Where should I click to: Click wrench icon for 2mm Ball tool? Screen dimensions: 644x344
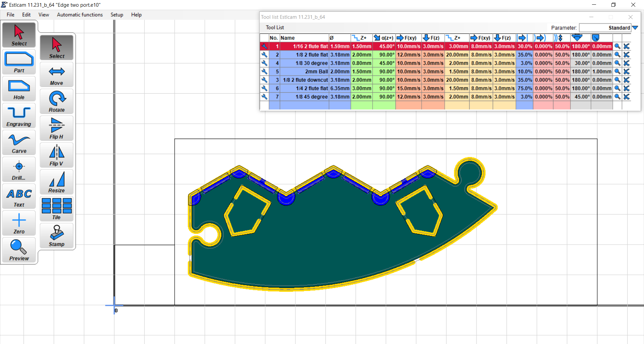264,71
